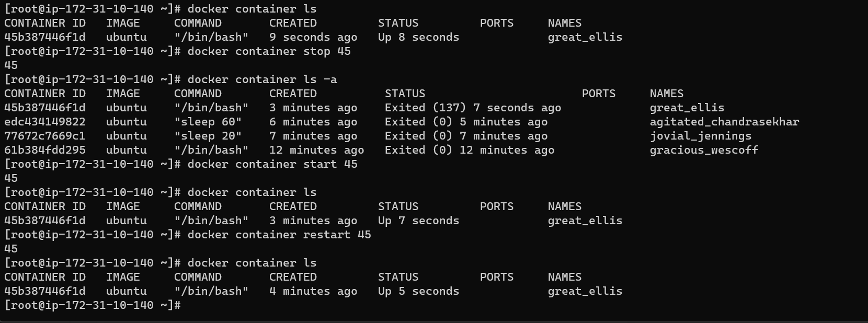Click the "12 minutes ago" created value
The image size is (868, 323).
click(317, 151)
